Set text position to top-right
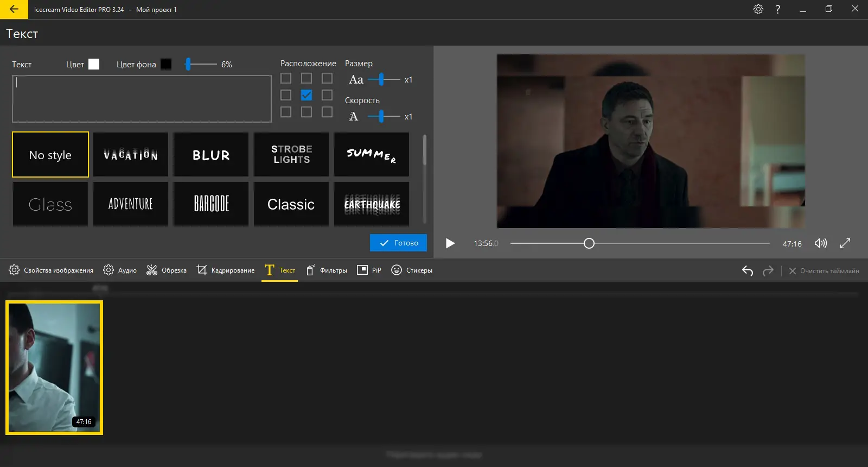The width and height of the screenshot is (868, 467). (x=327, y=78)
